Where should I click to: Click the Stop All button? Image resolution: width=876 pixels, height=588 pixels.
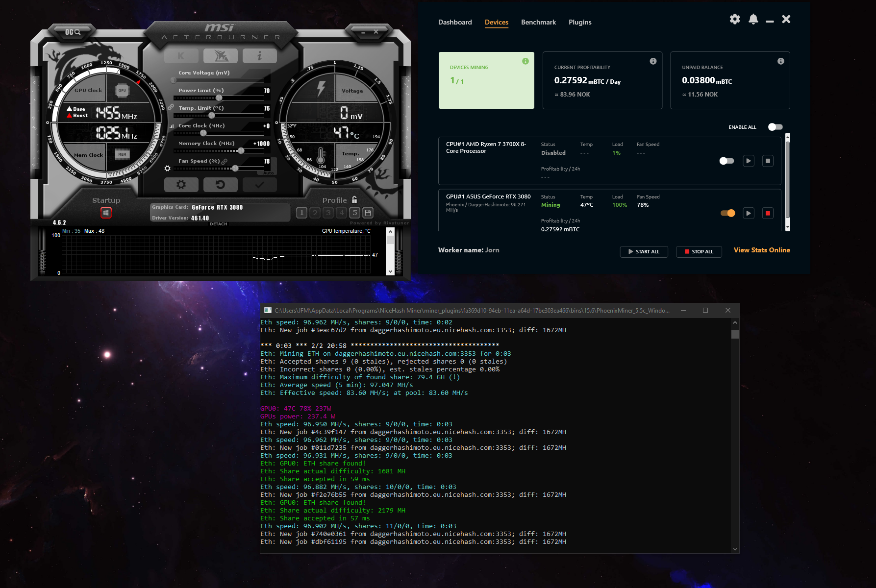[x=699, y=251]
